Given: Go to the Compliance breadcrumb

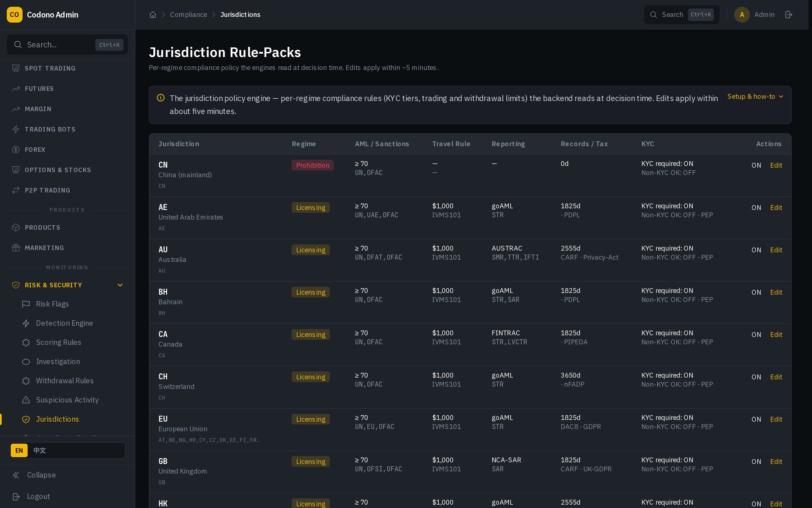Looking at the screenshot, I should click(189, 14).
